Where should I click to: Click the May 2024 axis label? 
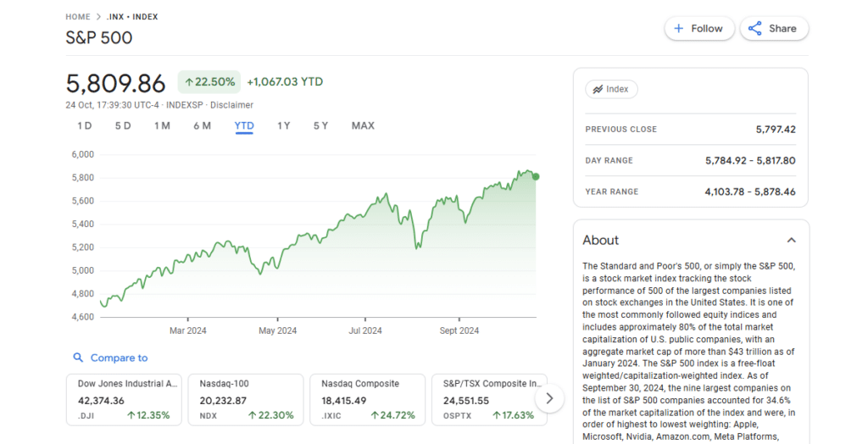[277, 330]
